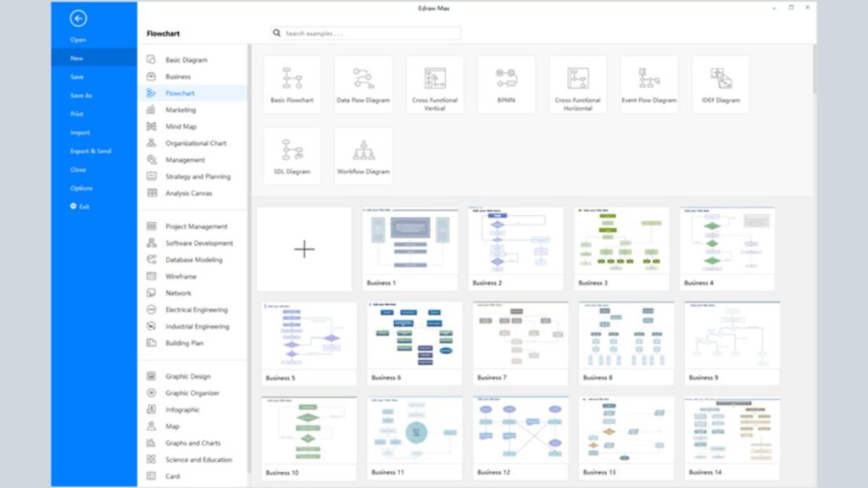
Task: Open the Business 4 example thumbnail
Action: [727, 249]
